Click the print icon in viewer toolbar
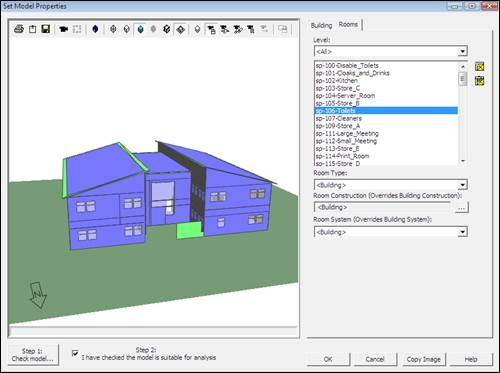Image resolution: width=500 pixels, height=373 pixels. (x=19, y=29)
